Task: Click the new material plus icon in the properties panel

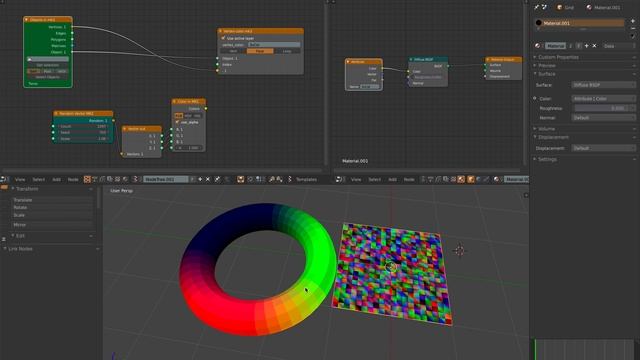Action: [587, 46]
